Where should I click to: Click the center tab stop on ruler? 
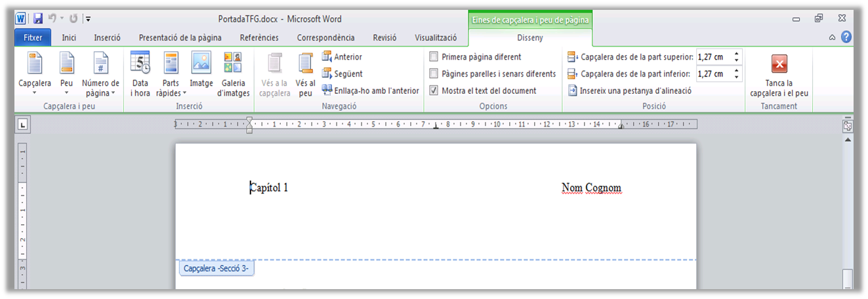click(x=436, y=126)
